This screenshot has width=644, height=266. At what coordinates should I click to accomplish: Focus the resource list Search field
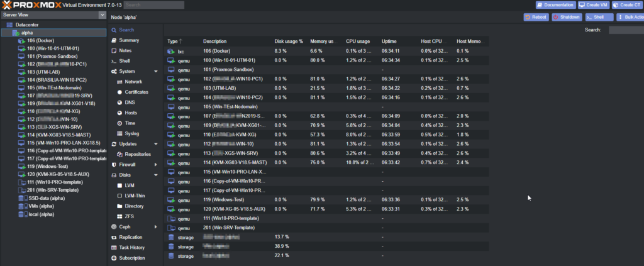[626, 30]
